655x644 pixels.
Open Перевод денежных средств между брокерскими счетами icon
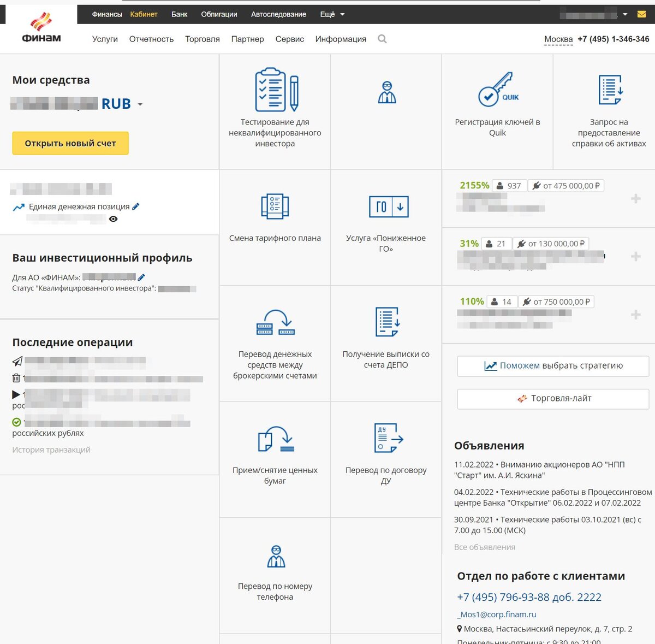coord(275,322)
